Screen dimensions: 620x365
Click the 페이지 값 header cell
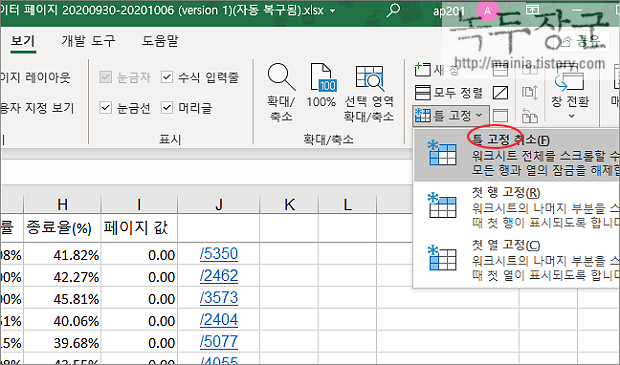point(139,228)
